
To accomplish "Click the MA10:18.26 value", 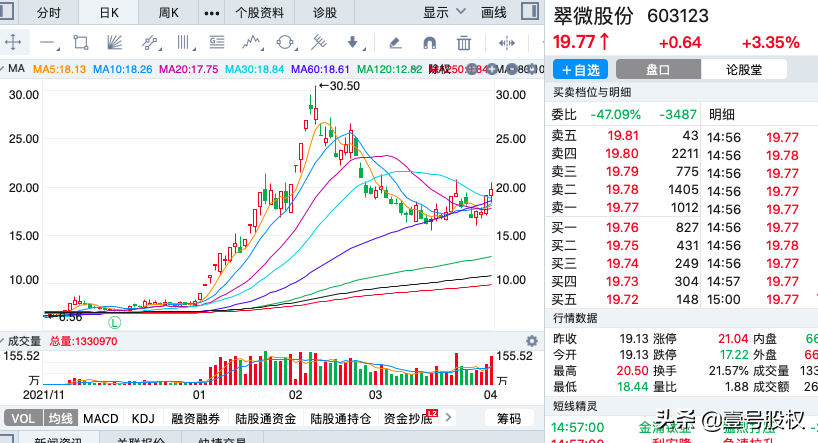I will pos(123,69).
